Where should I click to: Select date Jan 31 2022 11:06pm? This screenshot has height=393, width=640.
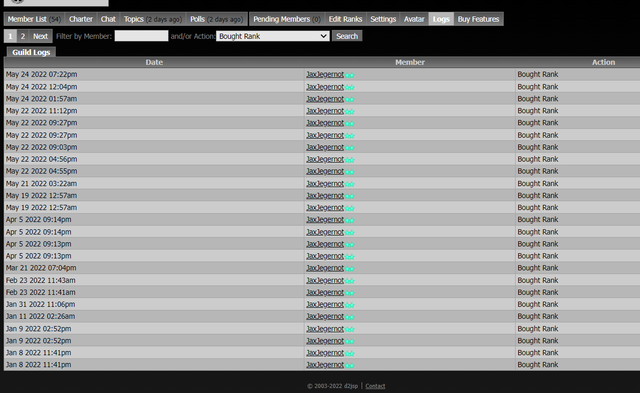[40, 304]
